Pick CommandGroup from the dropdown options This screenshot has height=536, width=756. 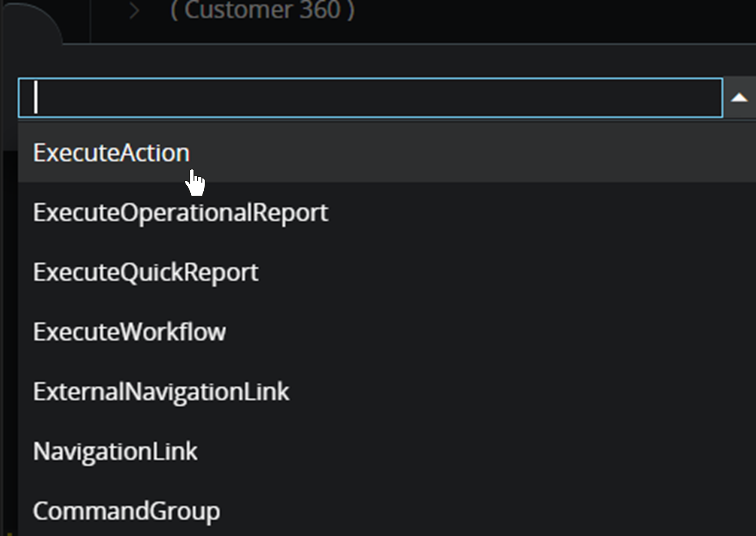point(126,511)
